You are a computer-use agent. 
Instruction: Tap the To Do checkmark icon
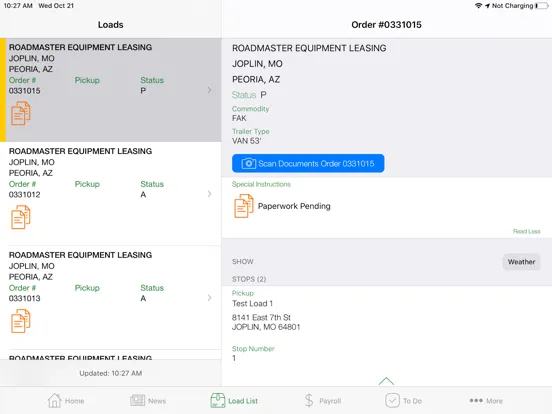click(x=392, y=401)
